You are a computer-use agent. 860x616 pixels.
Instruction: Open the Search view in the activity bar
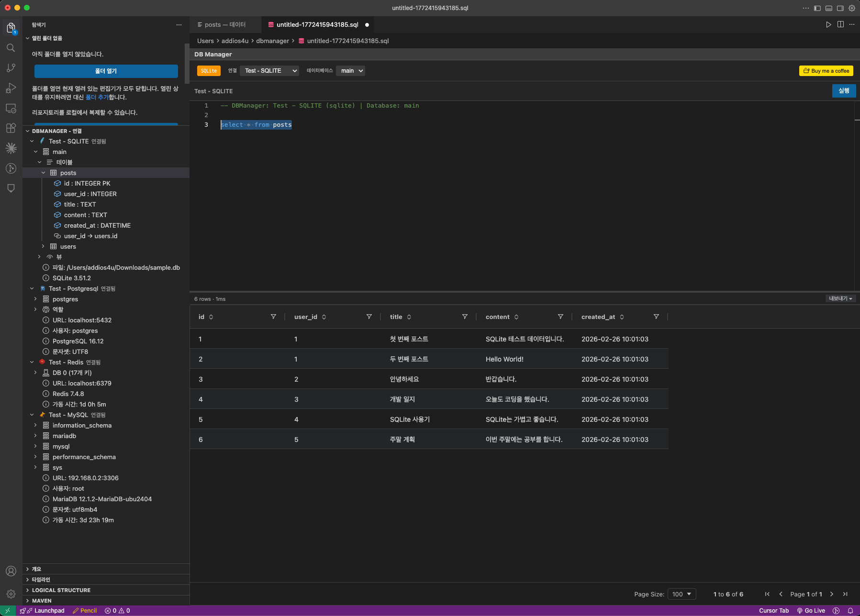coord(11,48)
